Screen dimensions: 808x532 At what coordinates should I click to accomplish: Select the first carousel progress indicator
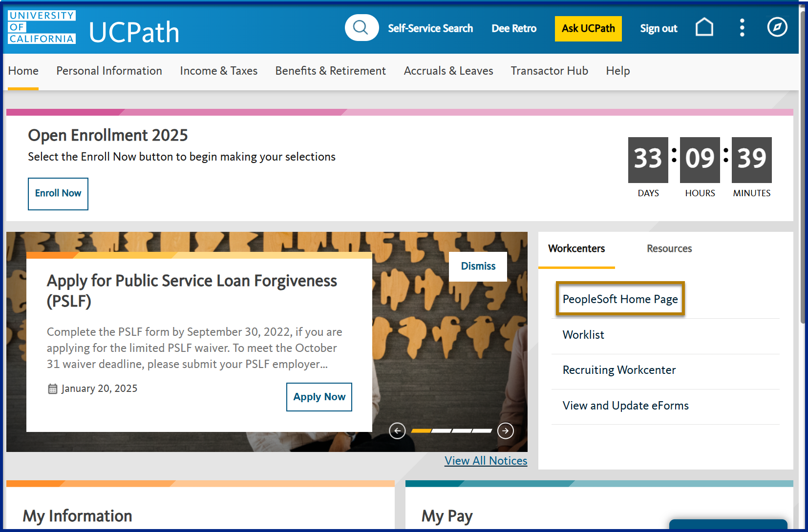click(x=422, y=431)
